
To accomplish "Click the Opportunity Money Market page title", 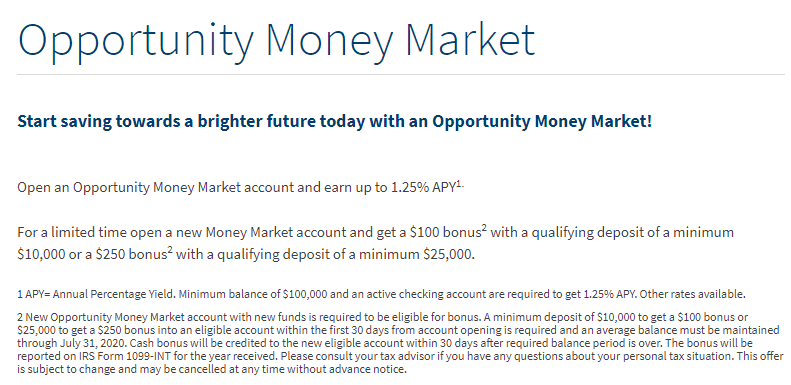I will coord(276,41).
